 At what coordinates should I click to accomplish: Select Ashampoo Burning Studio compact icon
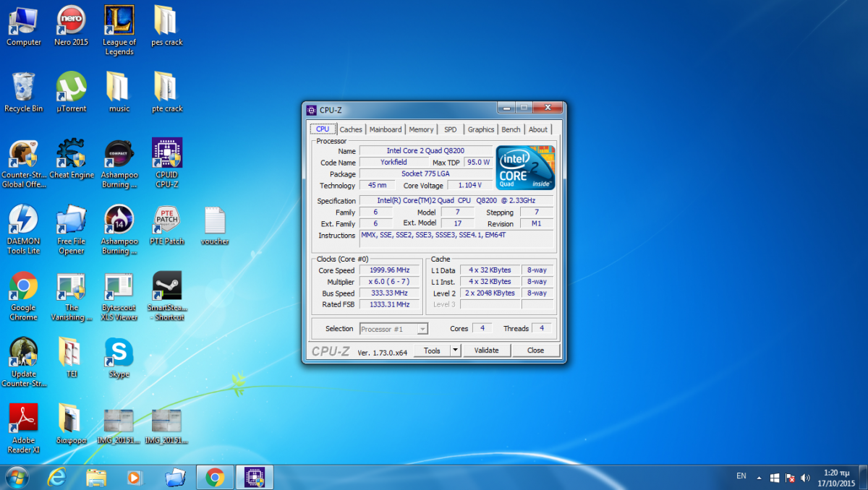(119, 164)
